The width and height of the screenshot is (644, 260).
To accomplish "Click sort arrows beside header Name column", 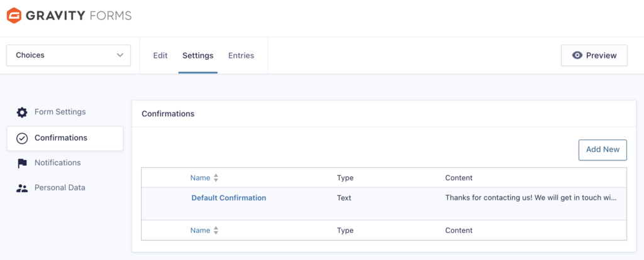I will point(216,178).
